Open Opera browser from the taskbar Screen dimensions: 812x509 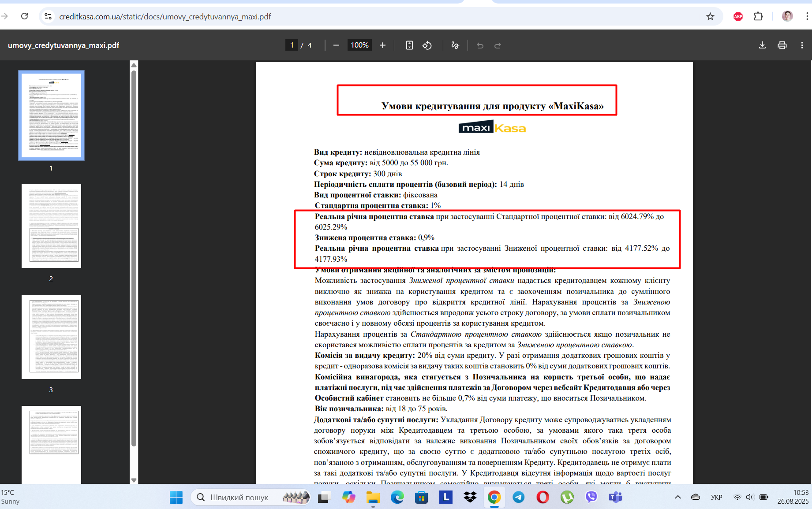[x=543, y=497]
